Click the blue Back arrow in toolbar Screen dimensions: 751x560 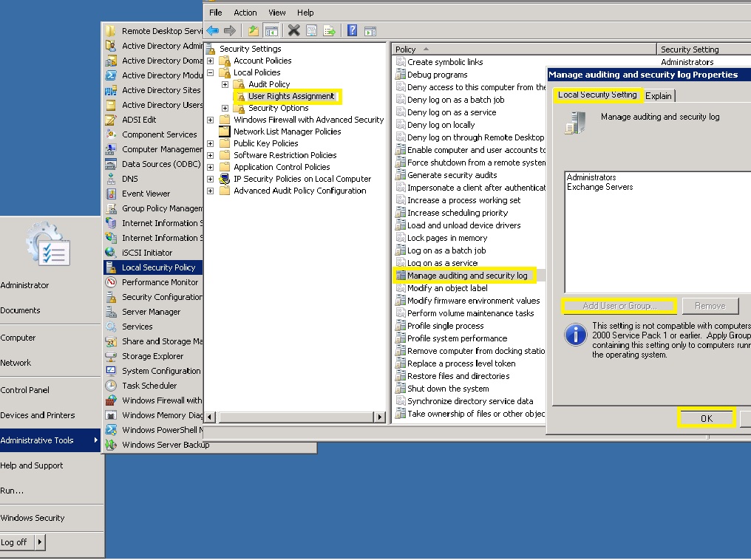[213, 30]
